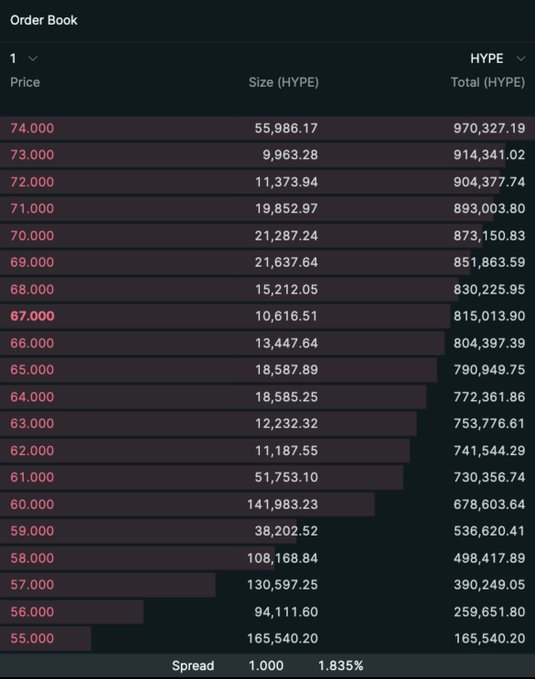The image size is (535, 679).
Task: Click the Price column header
Action: 25,82
